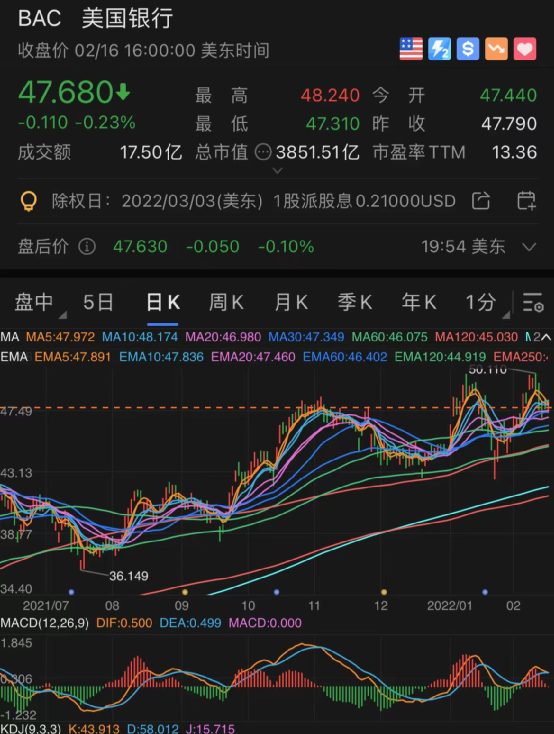Viewport: 554px width, 734px height.
Task: Tap the 最高 48.240 value
Action: 330,95
